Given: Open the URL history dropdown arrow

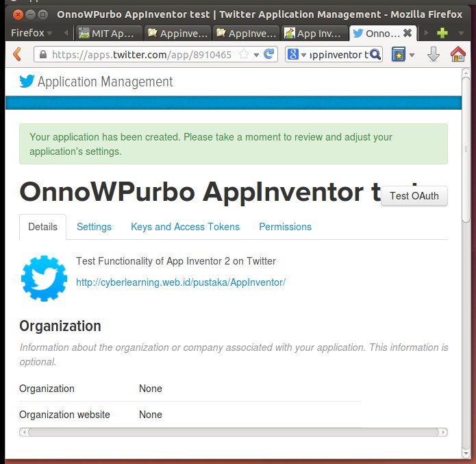Looking at the screenshot, I should (x=256, y=54).
